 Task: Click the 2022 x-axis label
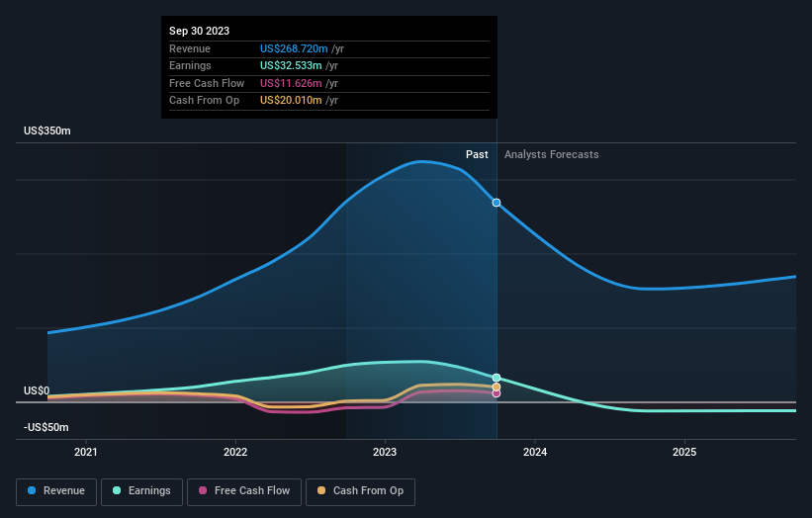tap(235, 452)
